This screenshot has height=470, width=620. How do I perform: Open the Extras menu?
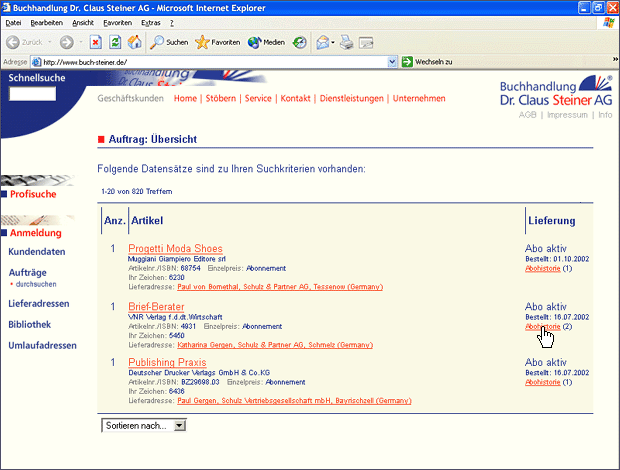[151, 23]
